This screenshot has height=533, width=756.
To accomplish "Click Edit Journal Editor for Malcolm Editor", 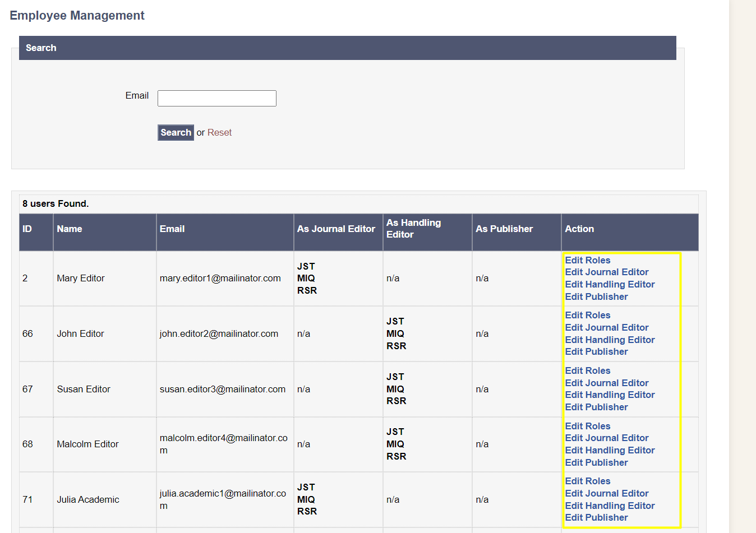I will (x=606, y=438).
